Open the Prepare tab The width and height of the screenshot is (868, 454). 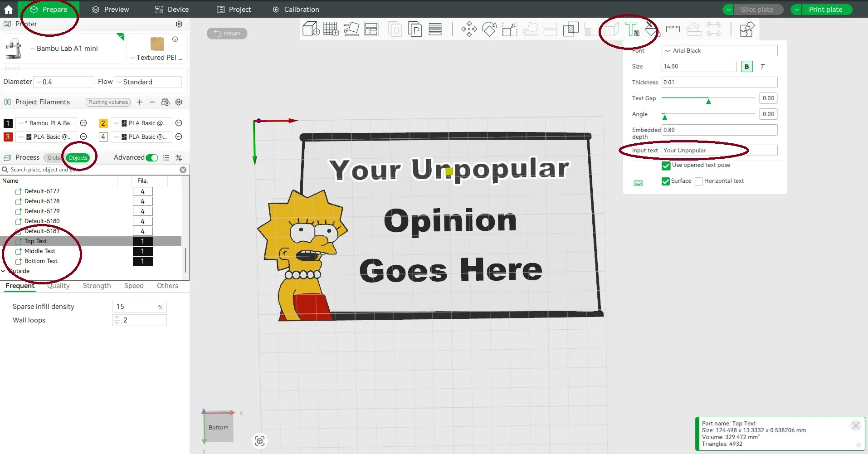pyautogui.click(x=49, y=10)
